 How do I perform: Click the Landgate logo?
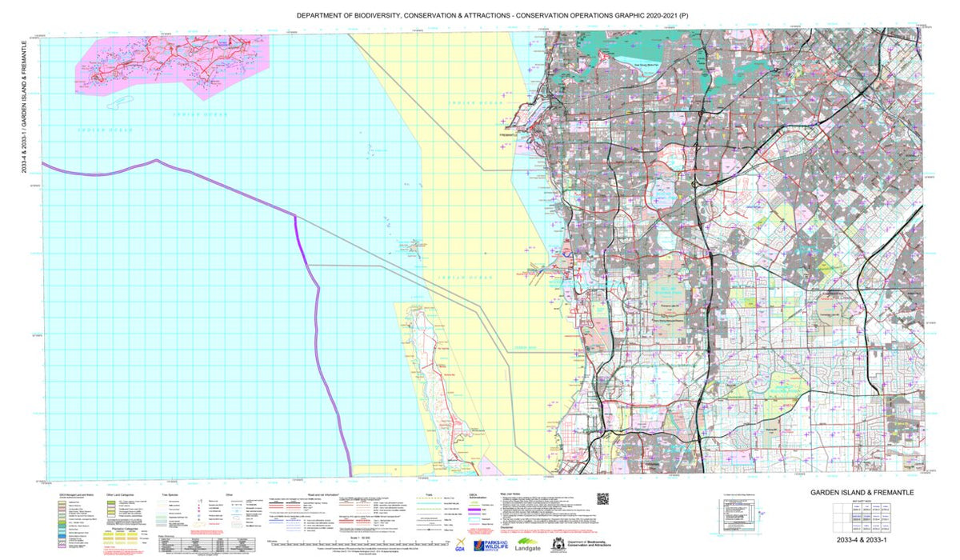(528, 545)
